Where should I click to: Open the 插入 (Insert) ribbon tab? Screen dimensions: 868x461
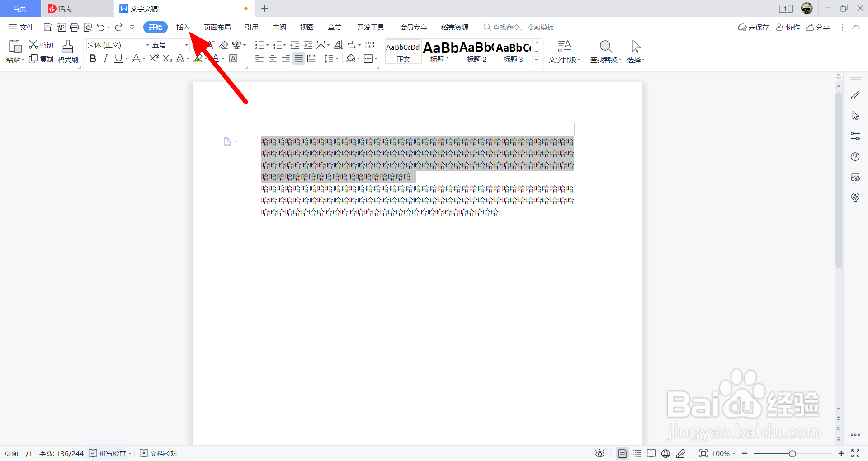coord(183,28)
